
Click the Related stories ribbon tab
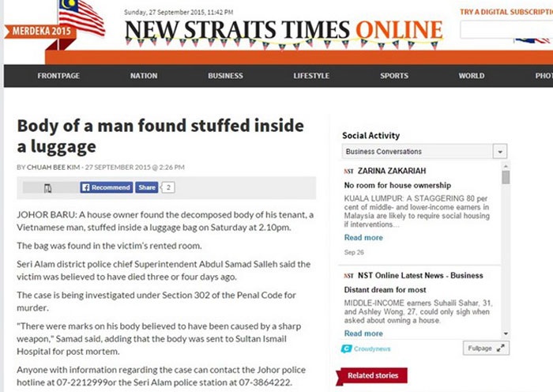point(372,375)
